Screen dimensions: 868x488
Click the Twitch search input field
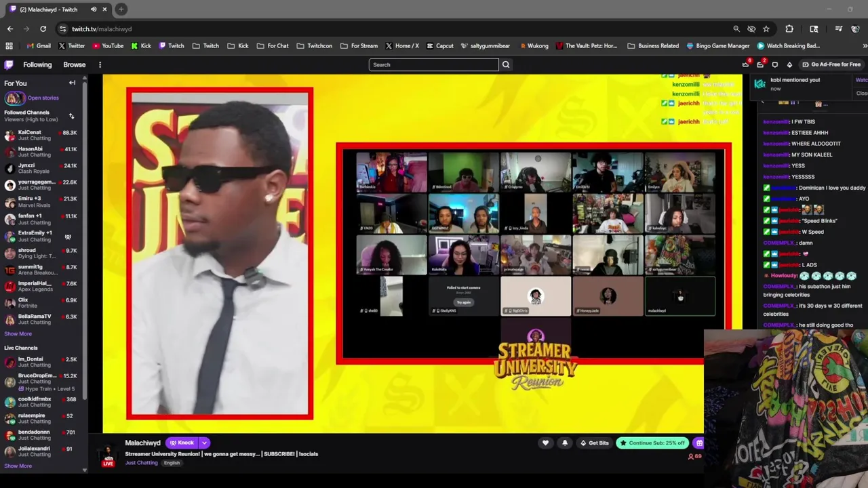click(x=433, y=64)
